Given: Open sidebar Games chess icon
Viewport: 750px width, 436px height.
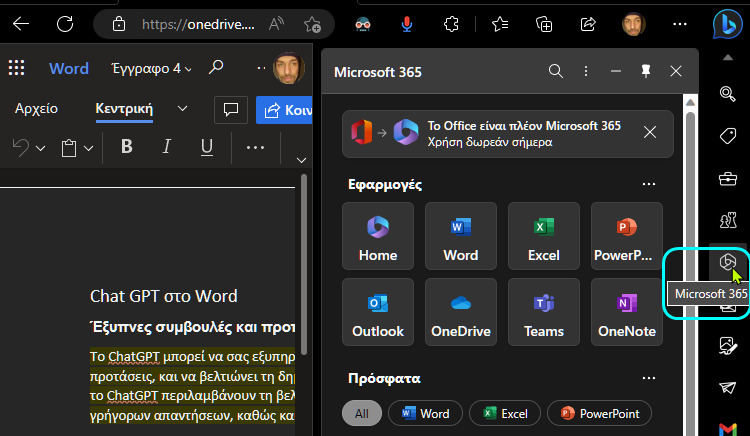Looking at the screenshot, I should [x=728, y=220].
